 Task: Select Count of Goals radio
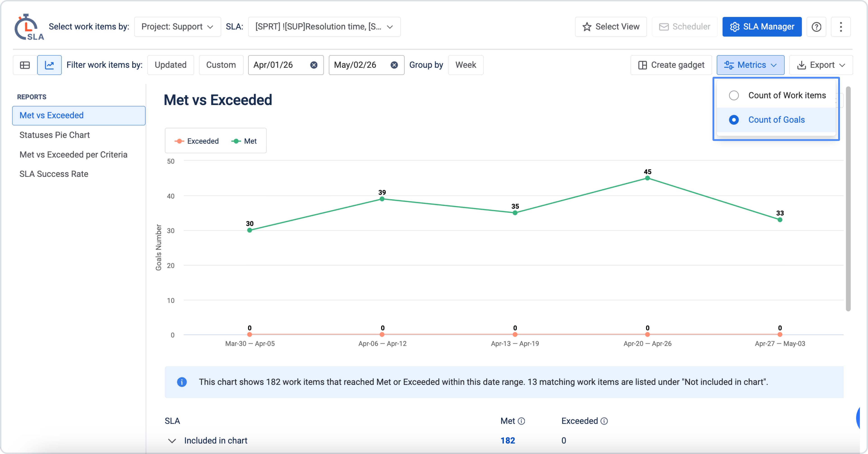pos(734,120)
